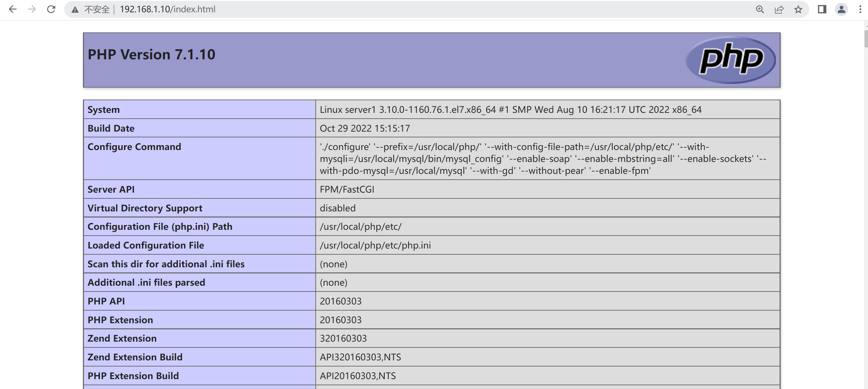Click the PHP API value 20160303
This screenshot has width=868, height=389.
[x=341, y=301]
